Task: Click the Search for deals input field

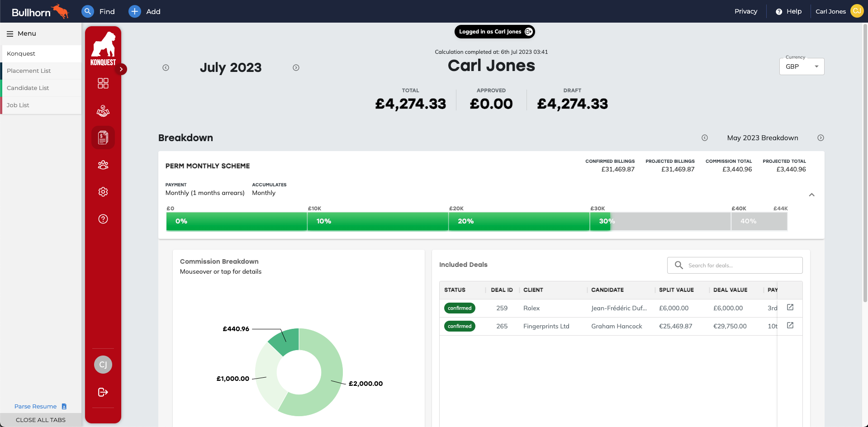Action: pyautogui.click(x=735, y=265)
